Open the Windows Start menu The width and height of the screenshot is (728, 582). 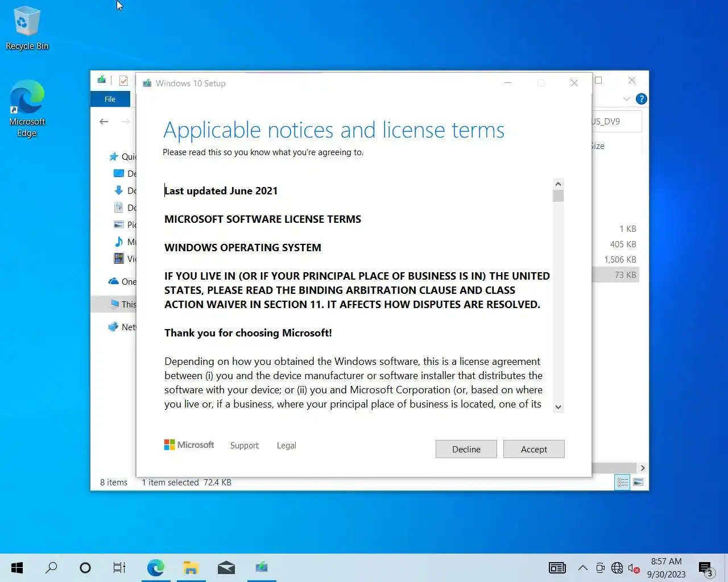pyautogui.click(x=17, y=567)
